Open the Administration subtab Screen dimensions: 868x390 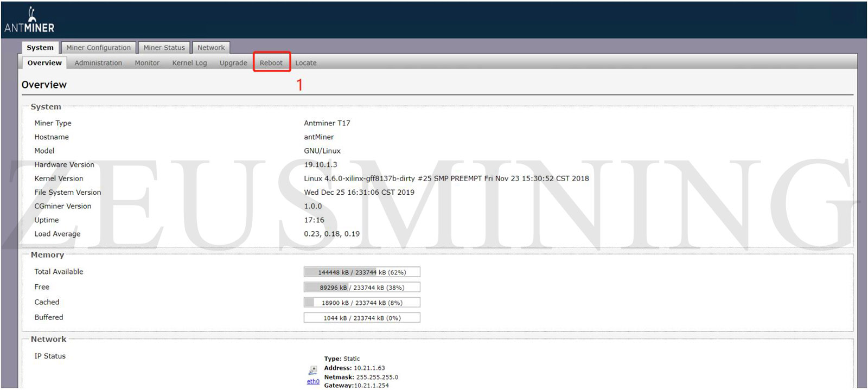tap(98, 63)
